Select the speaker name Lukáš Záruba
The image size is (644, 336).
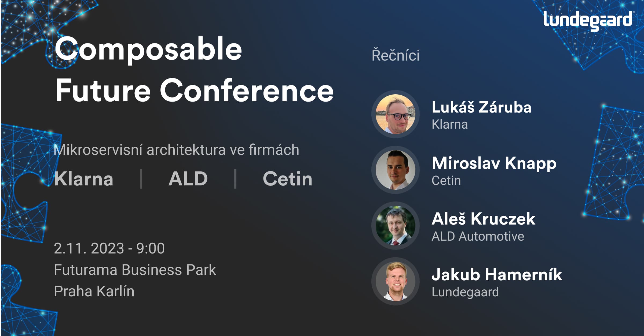pyautogui.click(x=481, y=107)
